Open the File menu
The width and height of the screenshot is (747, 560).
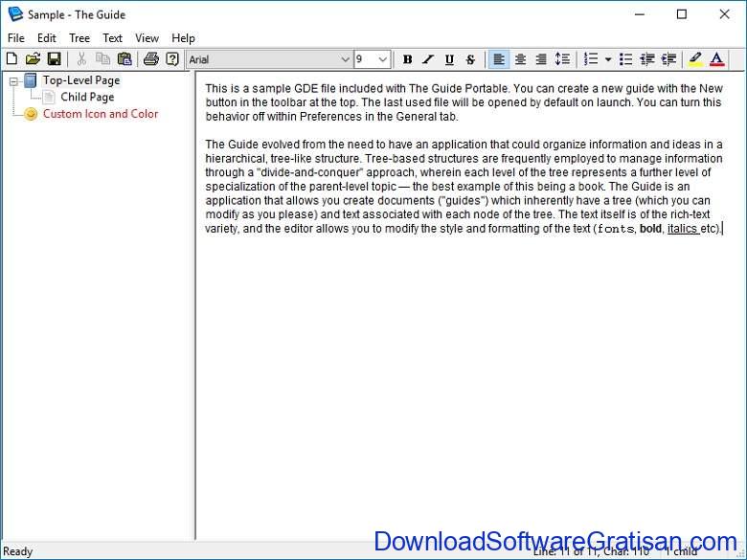pos(16,38)
